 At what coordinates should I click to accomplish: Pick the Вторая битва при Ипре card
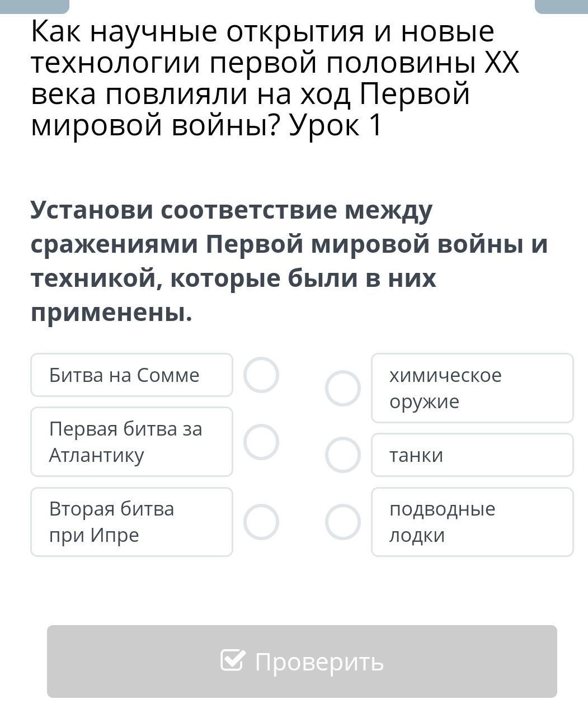point(131,522)
